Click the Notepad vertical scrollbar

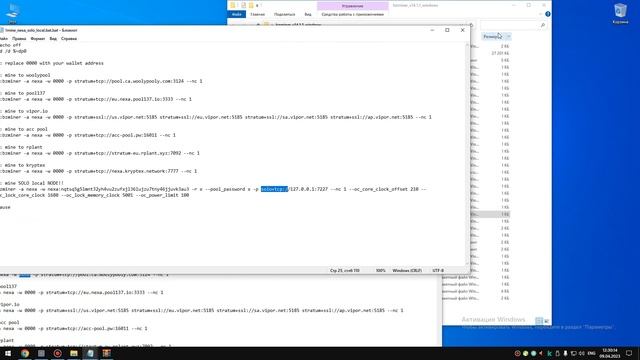[467, 154]
